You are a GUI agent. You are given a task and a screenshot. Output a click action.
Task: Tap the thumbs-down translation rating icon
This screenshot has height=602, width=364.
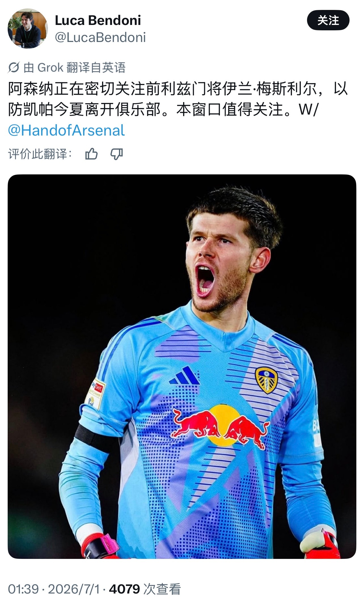point(117,154)
